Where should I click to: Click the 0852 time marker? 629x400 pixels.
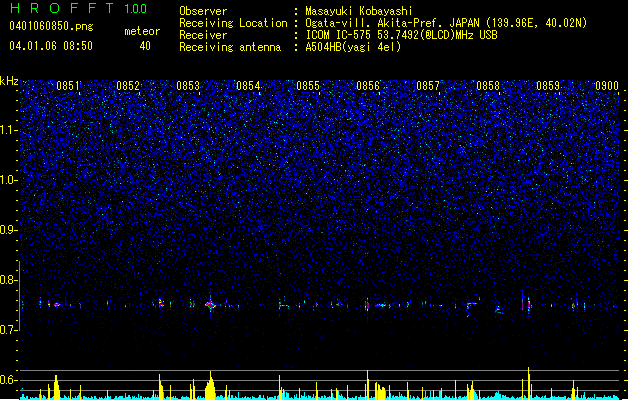[x=128, y=86]
